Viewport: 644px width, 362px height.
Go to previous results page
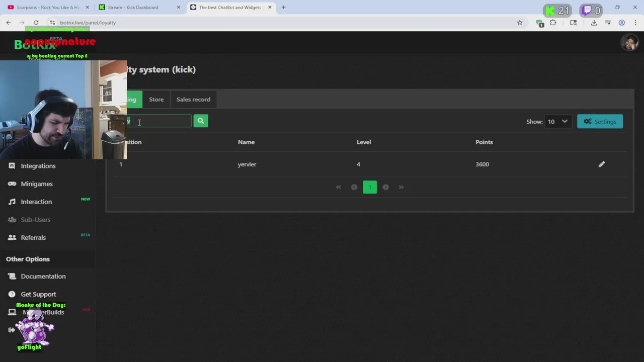tap(354, 187)
